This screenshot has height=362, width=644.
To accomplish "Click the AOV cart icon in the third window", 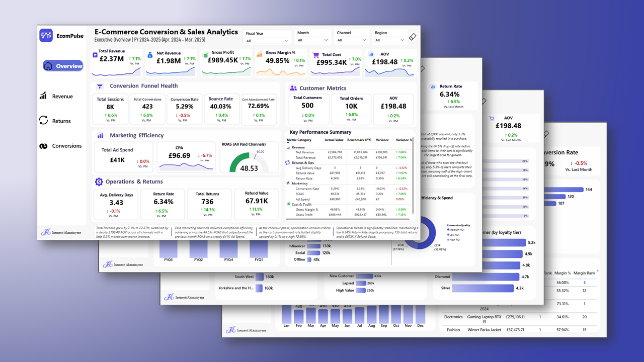I will pyautogui.click(x=492, y=119).
